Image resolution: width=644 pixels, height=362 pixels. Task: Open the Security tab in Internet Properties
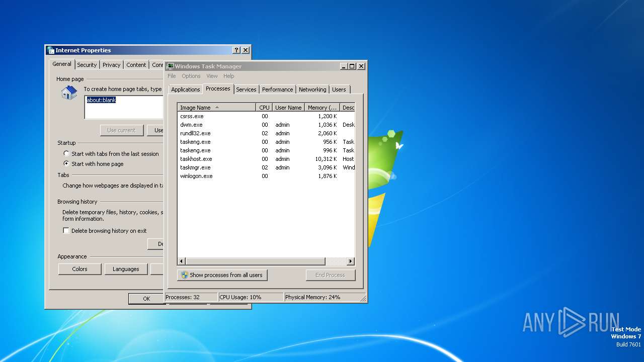(87, 65)
